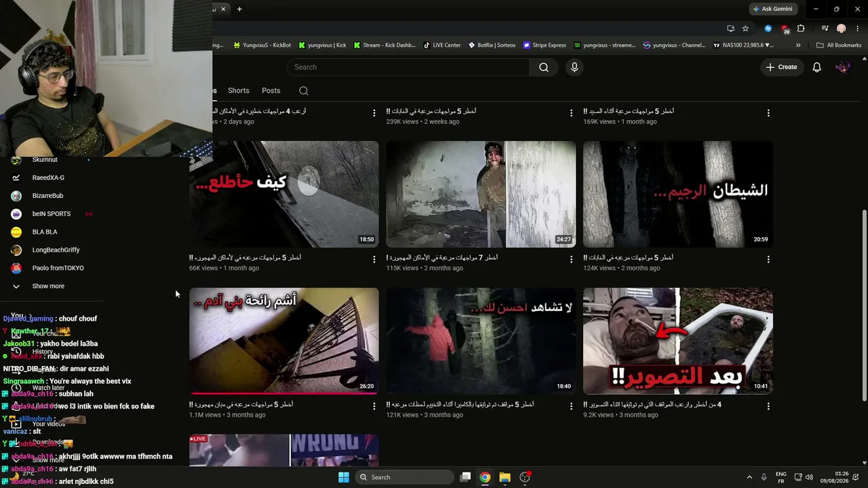Open the blue circular extension icon
Image resolution: width=868 pixels, height=488 pixels.
[x=768, y=28]
